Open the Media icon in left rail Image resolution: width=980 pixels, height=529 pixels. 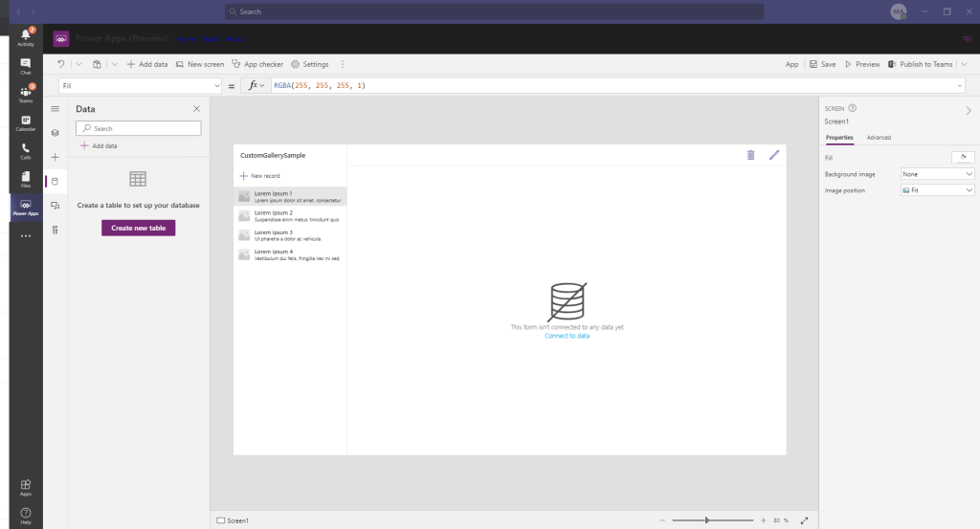[55, 206]
